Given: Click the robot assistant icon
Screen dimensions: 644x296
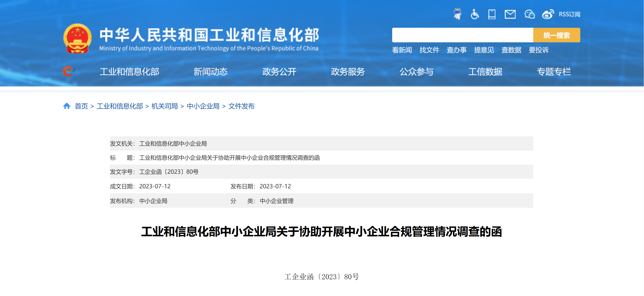Looking at the screenshot, I should click(x=458, y=14).
